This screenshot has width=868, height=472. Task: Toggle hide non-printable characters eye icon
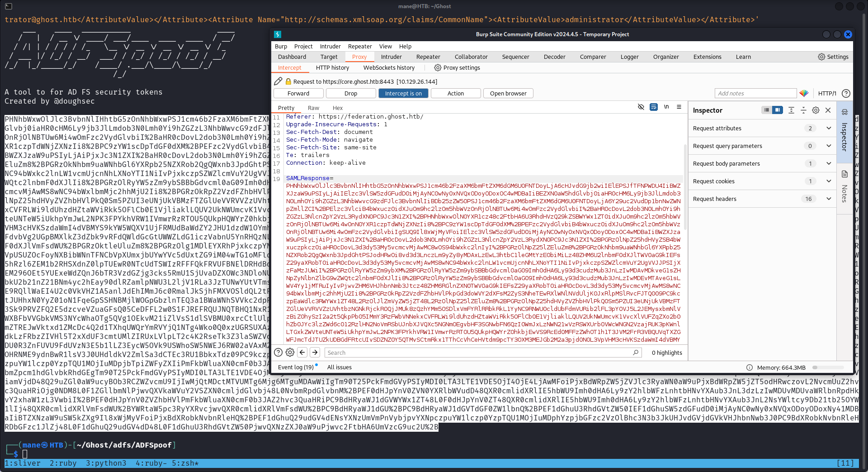(641, 107)
